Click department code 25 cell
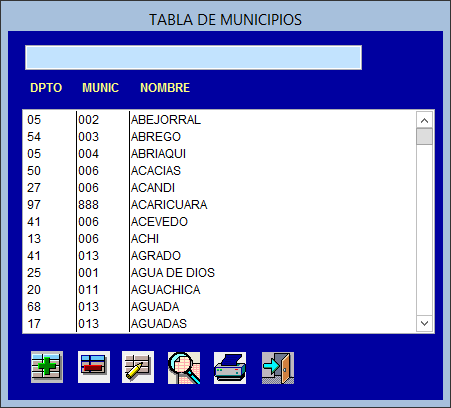Viewport: 451px width, 408px height. coord(34,273)
